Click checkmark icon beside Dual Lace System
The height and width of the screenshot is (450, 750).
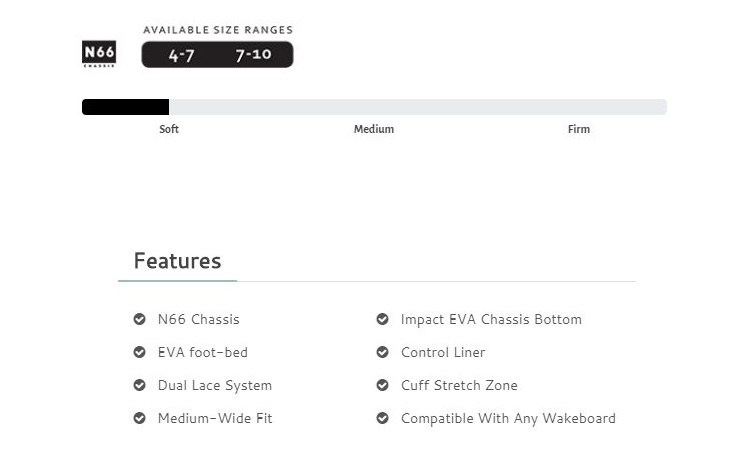[139, 385]
